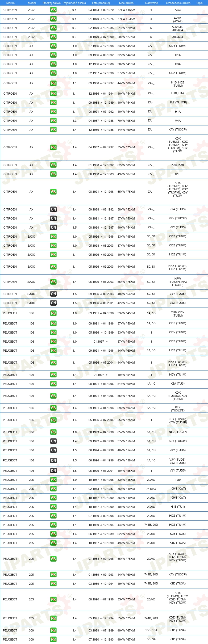This screenshot has height=644, width=208.
Task: Click the PB icon in Peugeot 309 3C, 3A row
Action: point(53,639)
